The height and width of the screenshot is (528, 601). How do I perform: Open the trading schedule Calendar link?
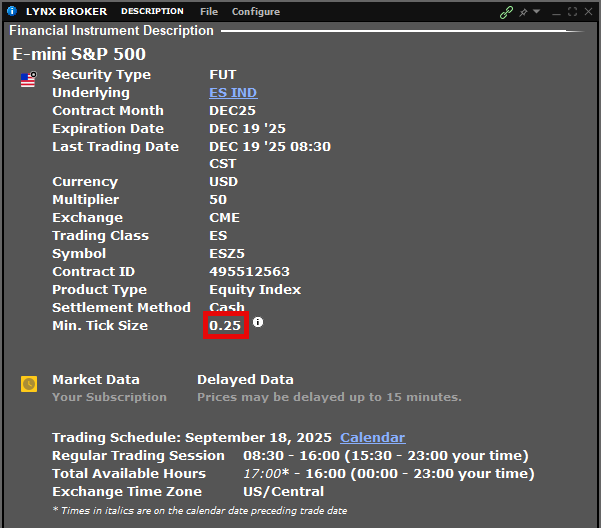tap(372, 438)
